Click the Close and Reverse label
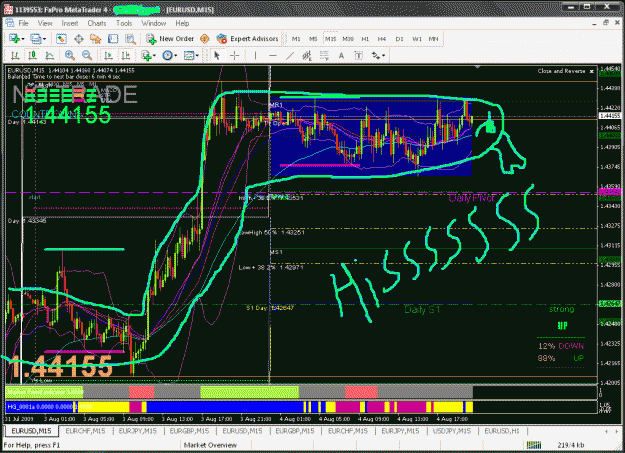The image size is (625, 453). coord(561,71)
